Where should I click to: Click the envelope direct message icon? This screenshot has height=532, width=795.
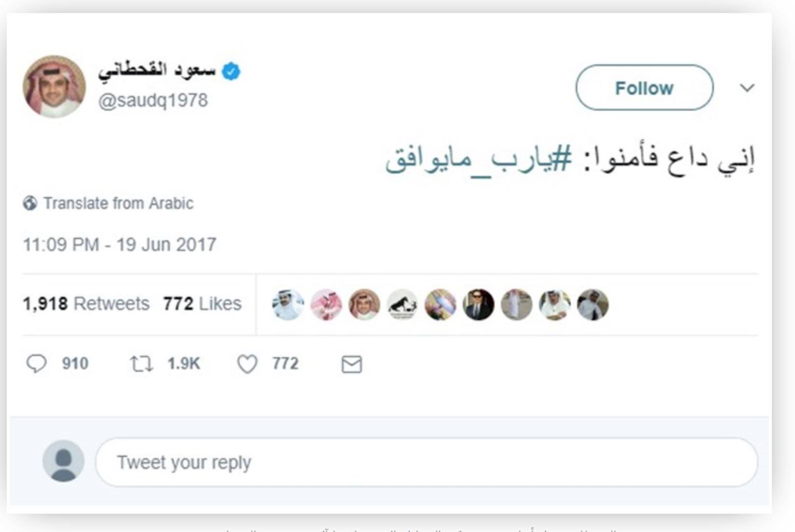click(x=351, y=364)
